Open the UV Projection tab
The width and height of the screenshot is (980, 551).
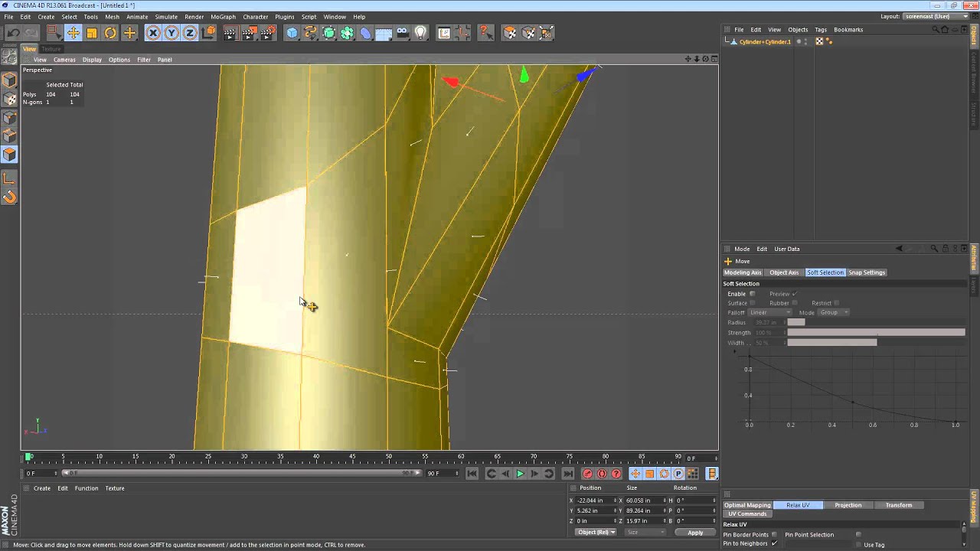[848, 505]
